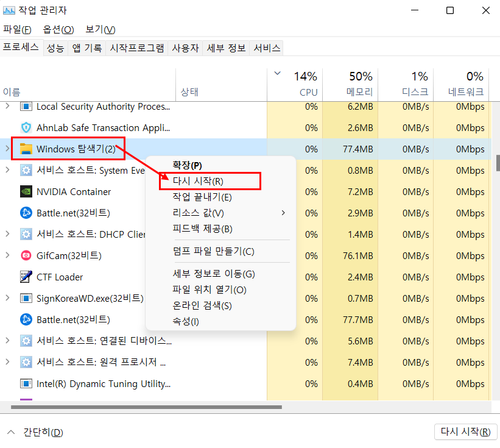Click the gear icon of 서비스 호스트: 원격 프로시저
Screen dimensions: 500x448
(26, 362)
